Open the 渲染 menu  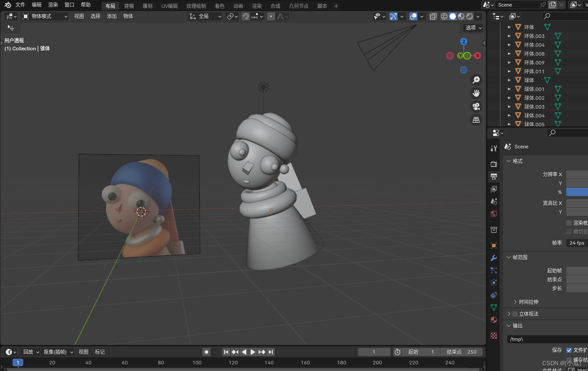point(53,5)
